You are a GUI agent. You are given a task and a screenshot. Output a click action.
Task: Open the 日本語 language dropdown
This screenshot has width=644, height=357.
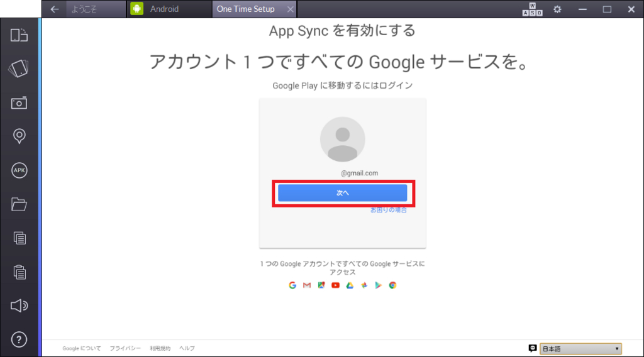tap(580, 349)
